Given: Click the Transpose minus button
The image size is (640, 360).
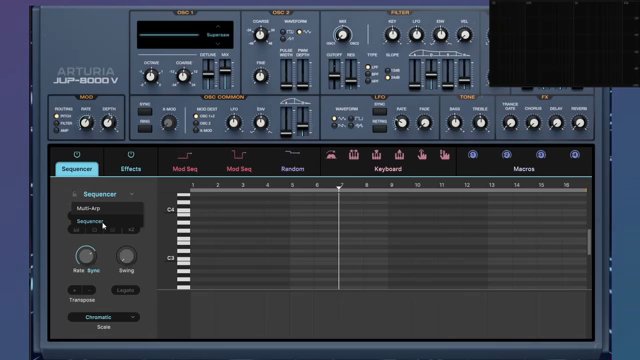Looking at the screenshot, I should (x=89, y=290).
